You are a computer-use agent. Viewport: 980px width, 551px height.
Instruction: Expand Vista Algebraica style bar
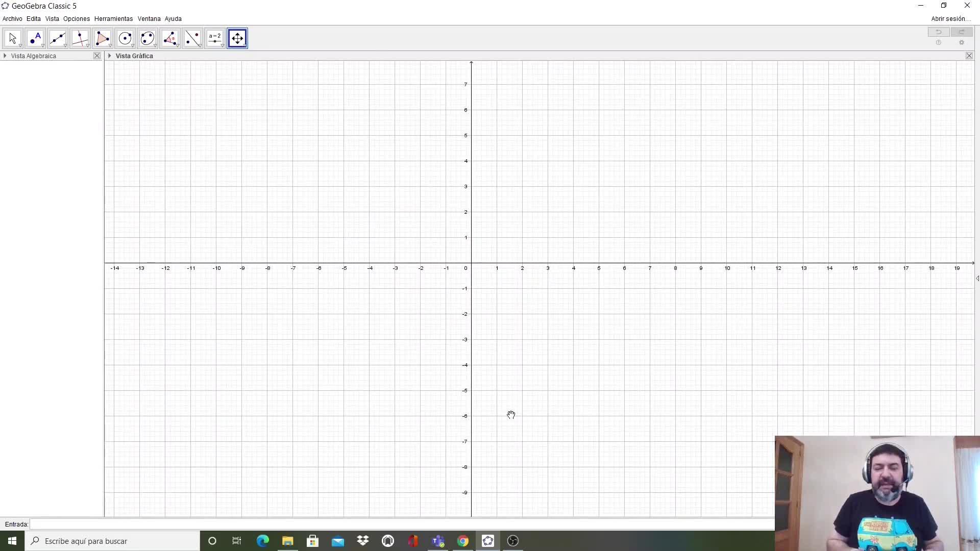point(5,56)
